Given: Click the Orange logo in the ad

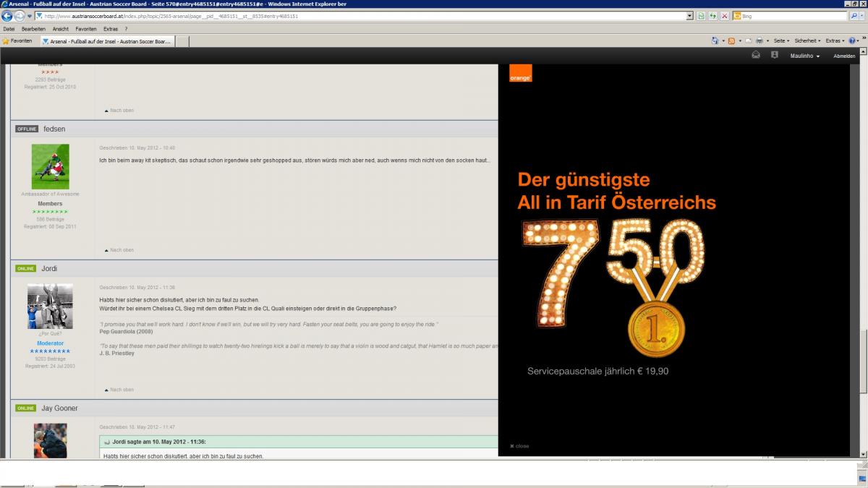Looking at the screenshot, I should 521,74.
